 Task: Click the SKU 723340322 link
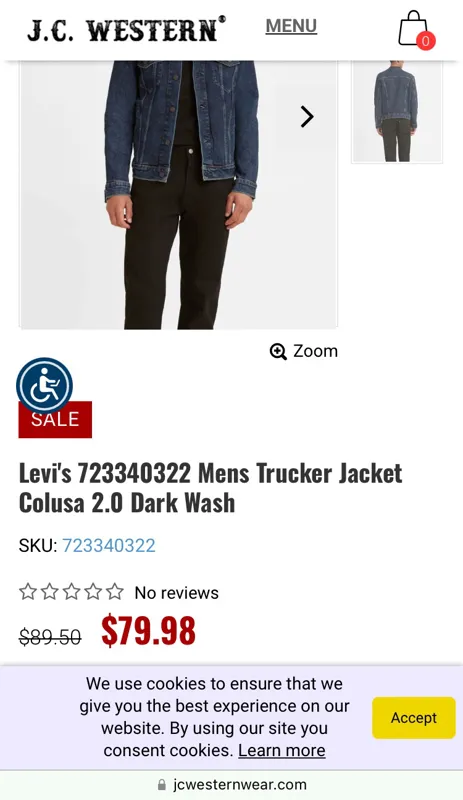click(109, 545)
